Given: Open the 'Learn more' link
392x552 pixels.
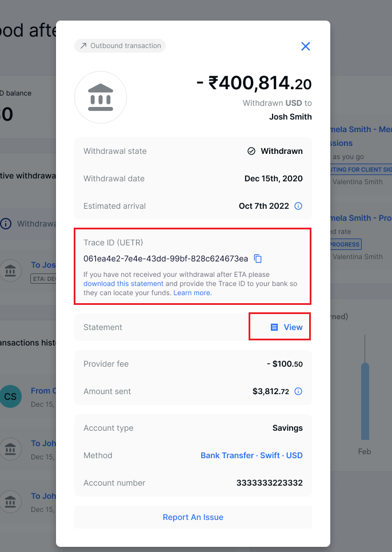Looking at the screenshot, I should coord(193,293).
